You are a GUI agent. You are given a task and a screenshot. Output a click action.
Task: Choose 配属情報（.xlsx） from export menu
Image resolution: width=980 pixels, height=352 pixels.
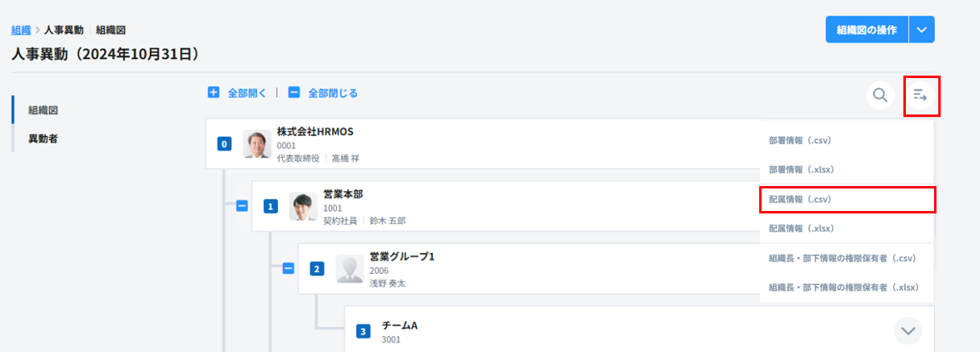(802, 229)
